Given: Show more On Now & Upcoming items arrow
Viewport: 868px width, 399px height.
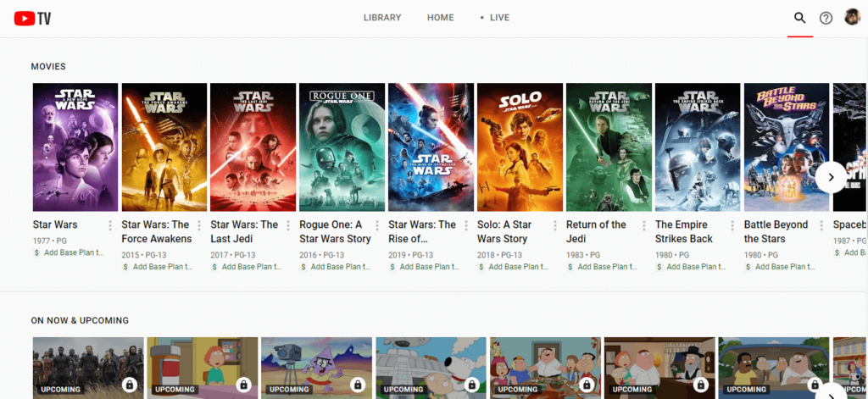Looking at the screenshot, I should click(x=831, y=394).
